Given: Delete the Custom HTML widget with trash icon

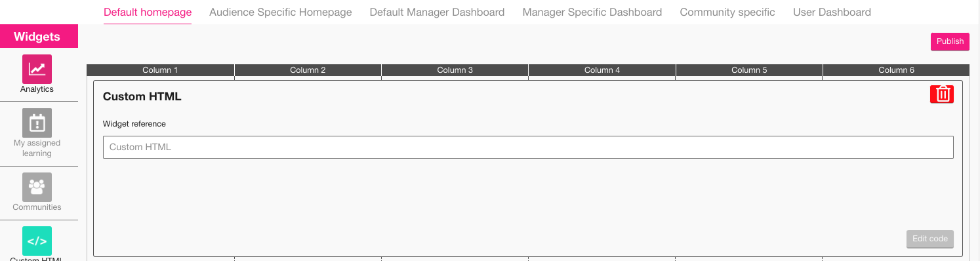Looking at the screenshot, I should tap(942, 94).
